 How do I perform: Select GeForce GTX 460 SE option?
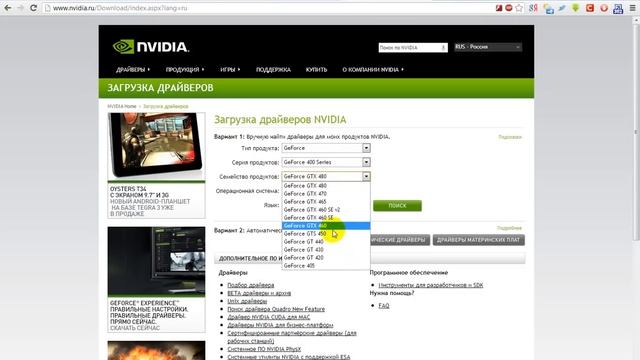click(x=326, y=218)
